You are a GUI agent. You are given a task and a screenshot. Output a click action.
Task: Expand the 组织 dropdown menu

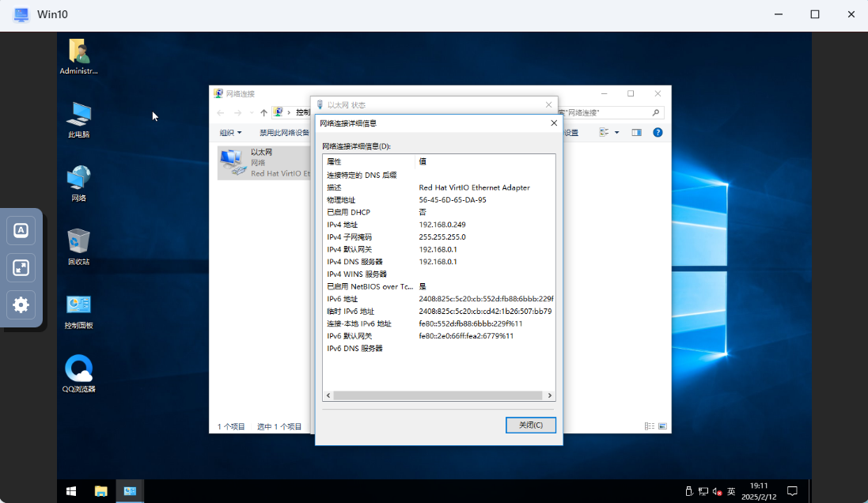[x=230, y=133]
